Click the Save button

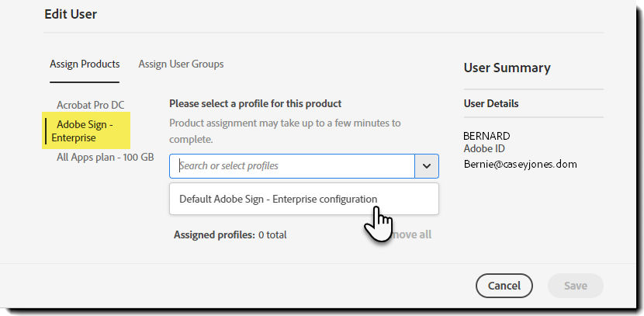[x=576, y=286]
